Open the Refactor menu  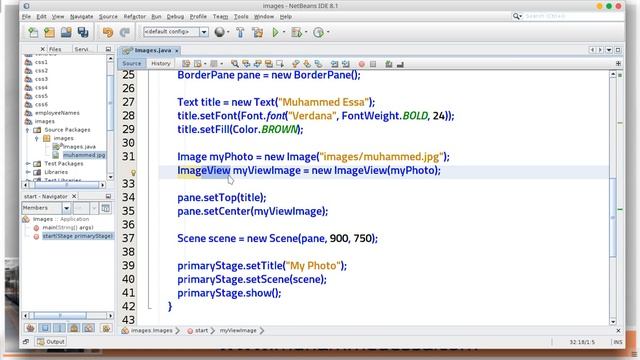click(135, 17)
